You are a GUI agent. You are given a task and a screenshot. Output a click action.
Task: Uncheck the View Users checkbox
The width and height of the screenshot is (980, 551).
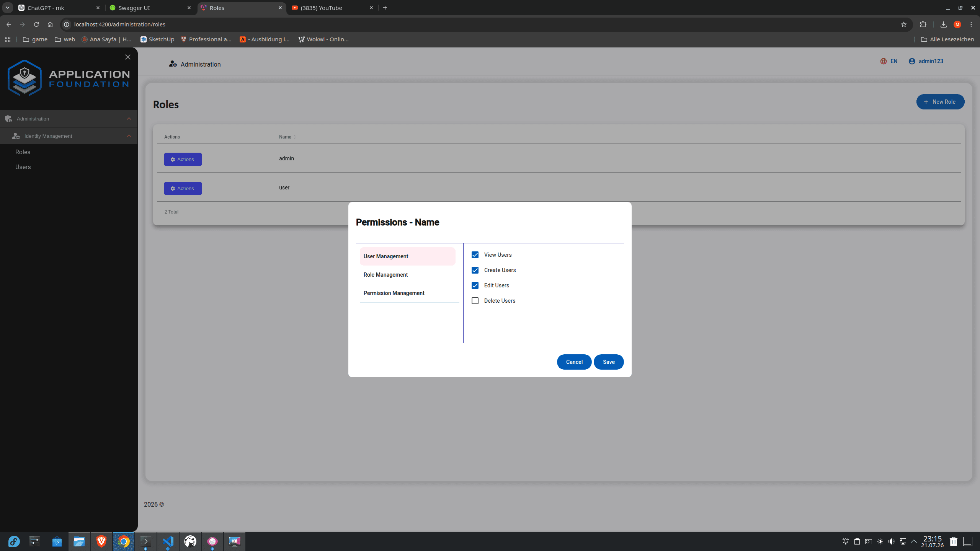tap(475, 255)
